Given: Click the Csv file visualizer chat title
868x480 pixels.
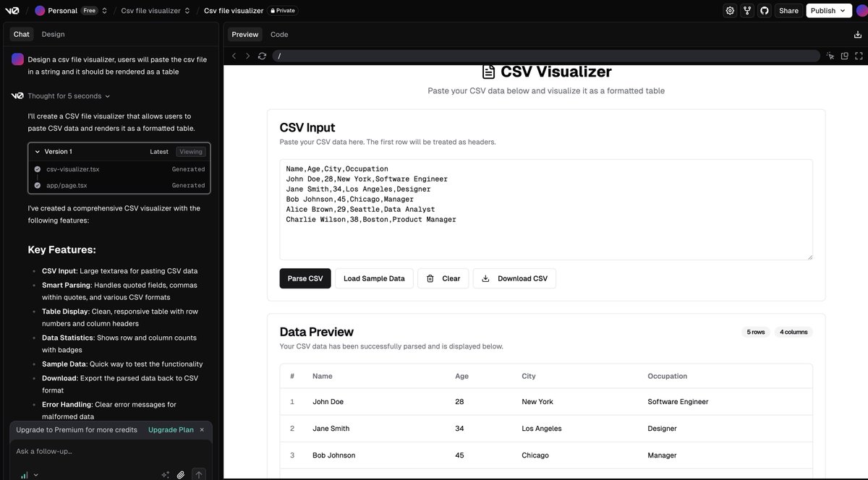Looking at the screenshot, I should click(234, 11).
